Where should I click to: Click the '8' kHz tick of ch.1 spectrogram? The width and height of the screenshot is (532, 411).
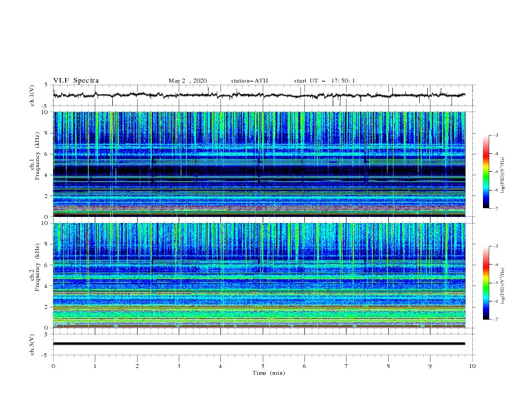click(46, 133)
